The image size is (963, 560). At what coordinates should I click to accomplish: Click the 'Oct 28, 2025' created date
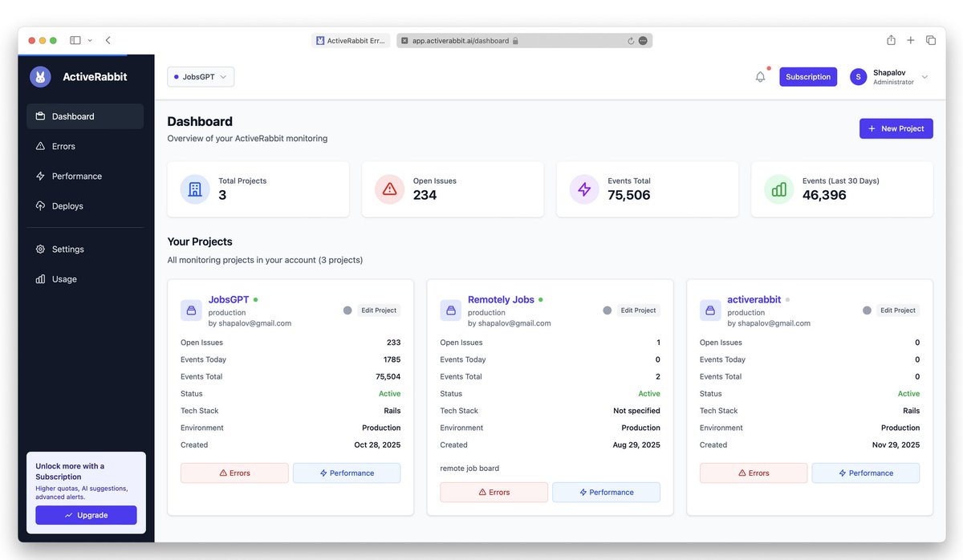376,445
